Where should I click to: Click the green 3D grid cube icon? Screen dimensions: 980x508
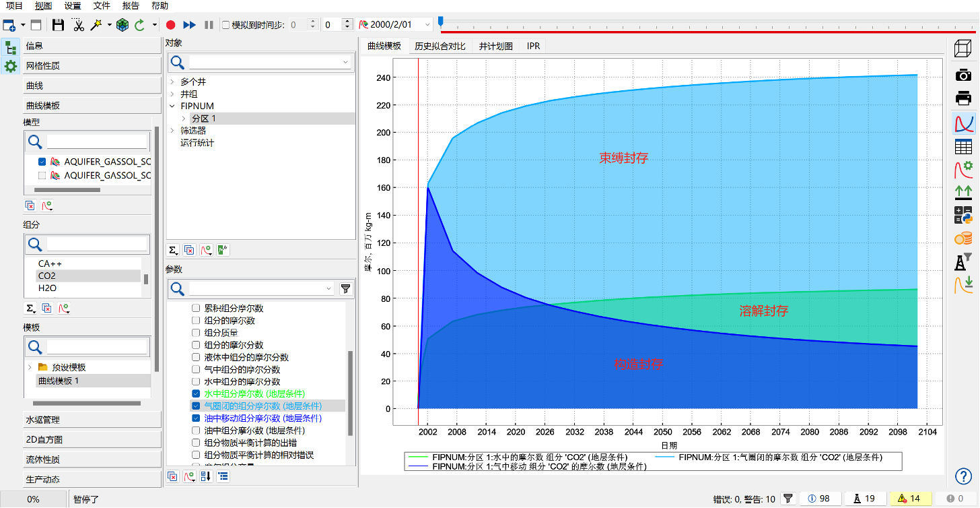(122, 25)
